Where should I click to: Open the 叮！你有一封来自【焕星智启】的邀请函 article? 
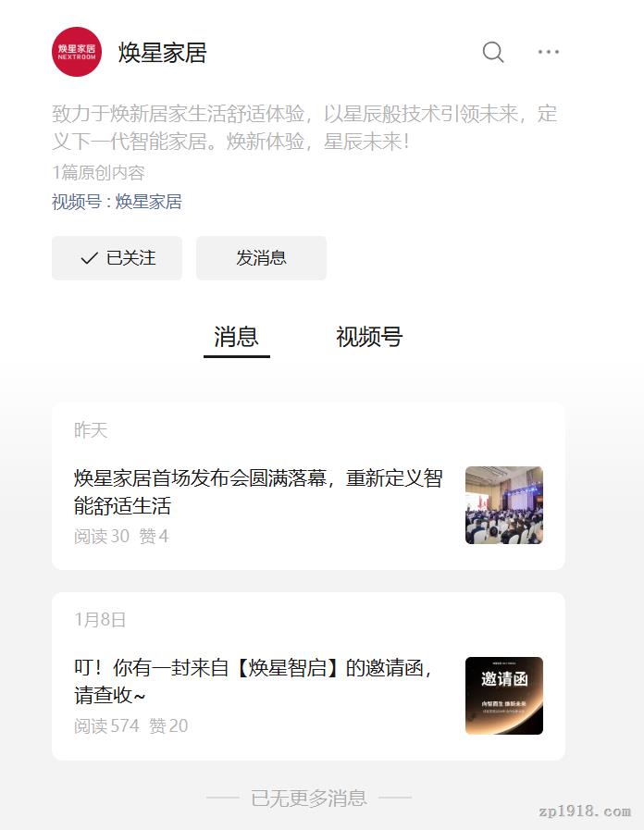pos(253,681)
